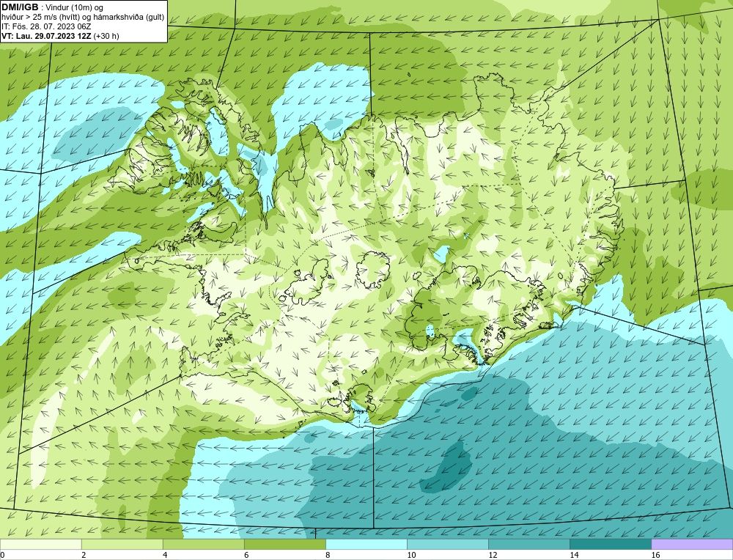733x560 pixels.
Task: Click the legend label '8'
Action: click(x=328, y=555)
